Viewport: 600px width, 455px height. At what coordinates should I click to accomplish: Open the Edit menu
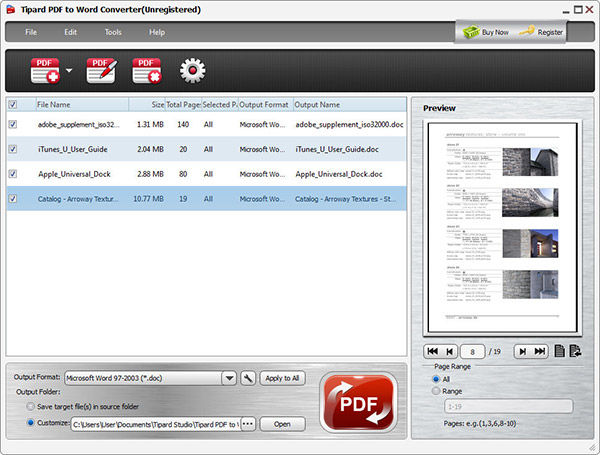pyautogui.click(x=70, y=32)
